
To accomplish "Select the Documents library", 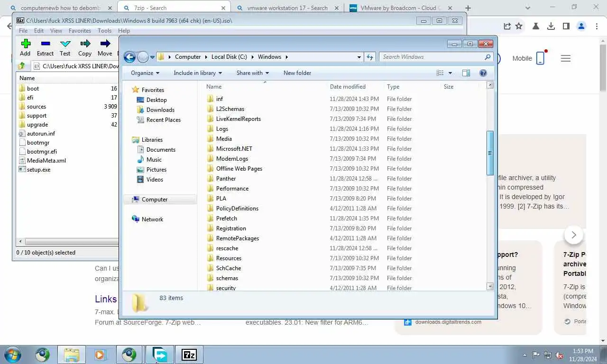I will 161,150.
